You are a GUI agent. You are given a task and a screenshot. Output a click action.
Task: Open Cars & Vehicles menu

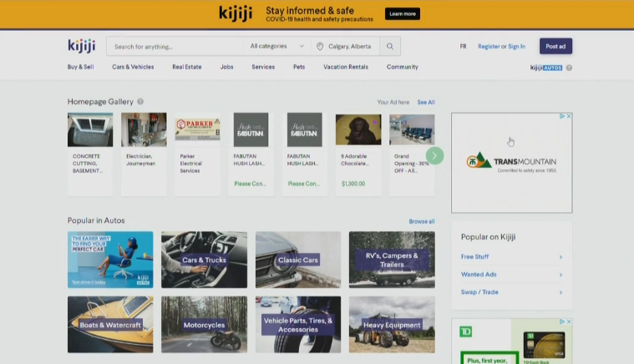(133, 67)
